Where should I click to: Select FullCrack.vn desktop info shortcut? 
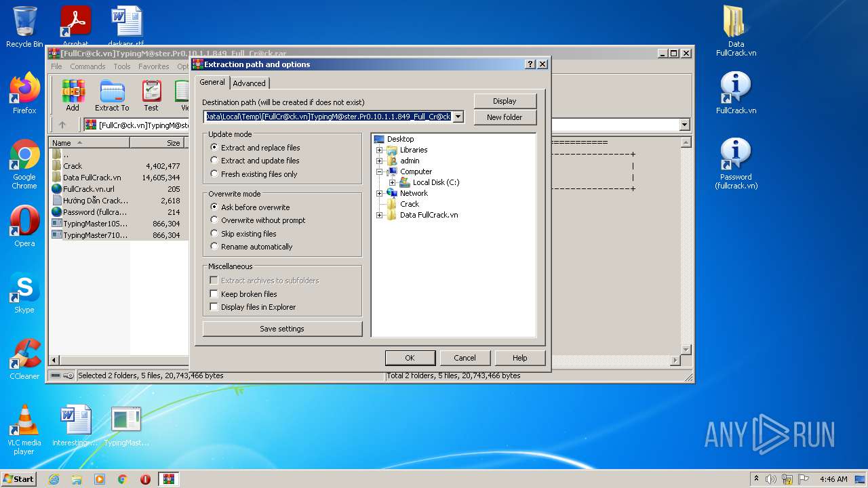736,94
